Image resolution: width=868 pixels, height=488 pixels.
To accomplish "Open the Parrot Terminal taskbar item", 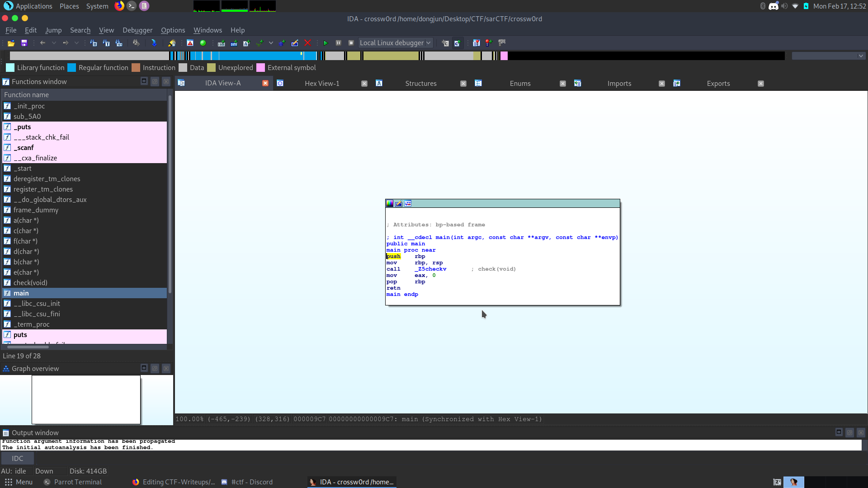I will 78,482.
